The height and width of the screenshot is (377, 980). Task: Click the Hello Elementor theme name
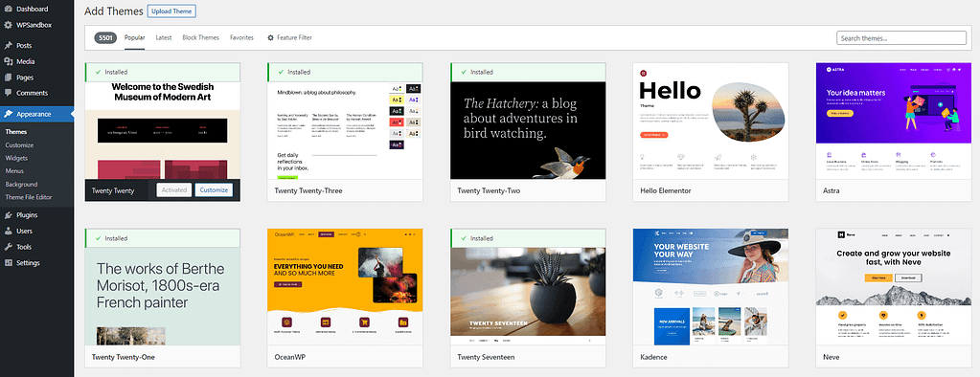tap(666, 191)
